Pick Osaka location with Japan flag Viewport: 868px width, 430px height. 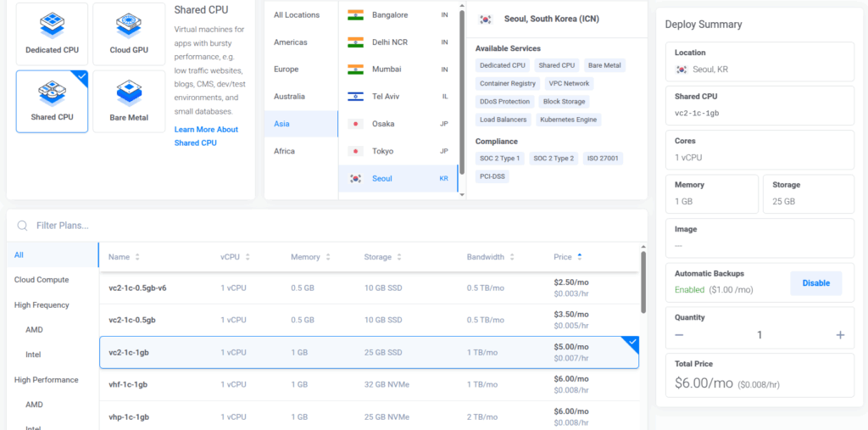(398, 124)
